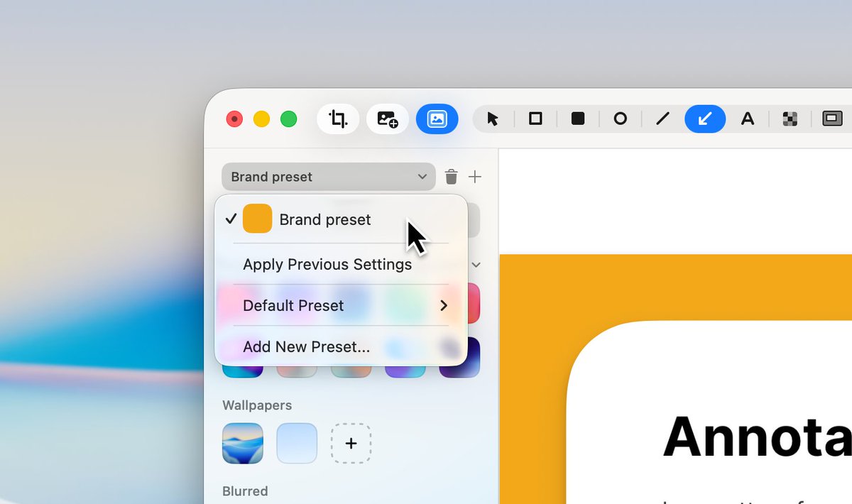Select the blue landscape wallpaper thumbnail
This screenshot has height=504, width=852.
pos(243,444)
